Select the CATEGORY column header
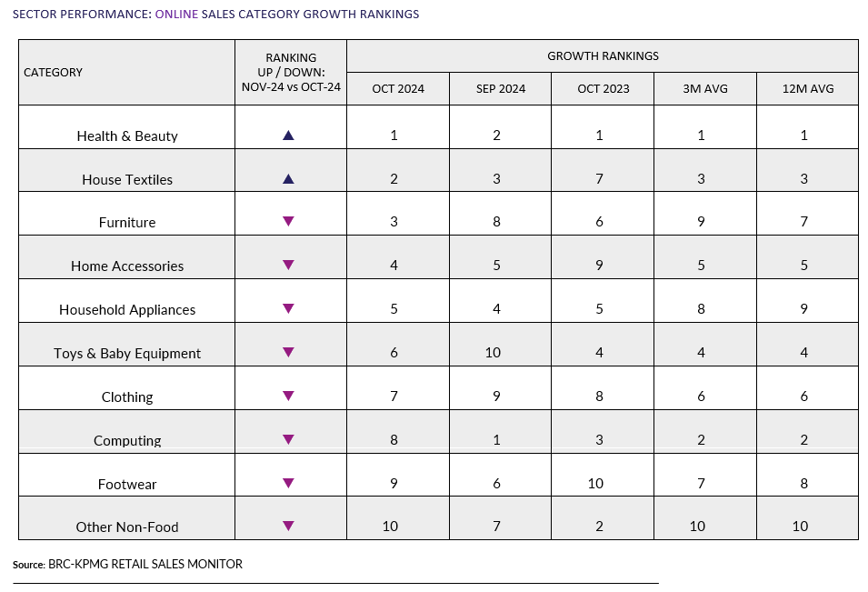This screenshot has height=592, width=868. coord(126,73)
